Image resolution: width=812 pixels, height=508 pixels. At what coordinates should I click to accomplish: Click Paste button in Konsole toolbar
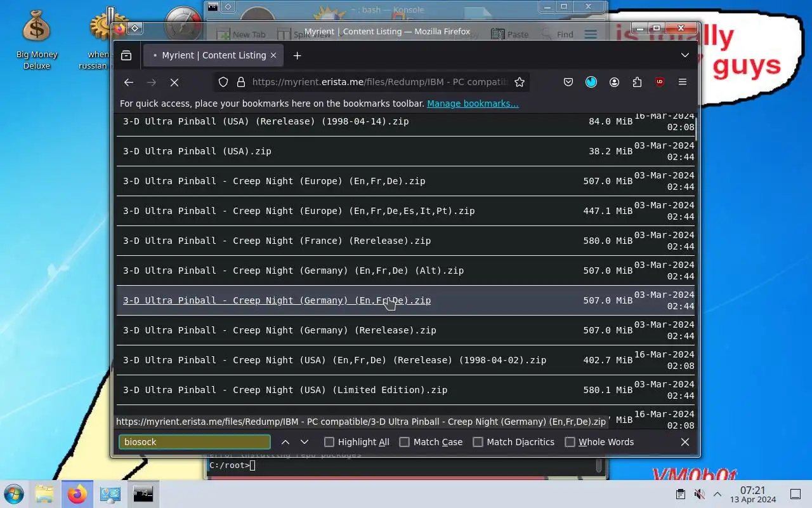click(510, 34)
